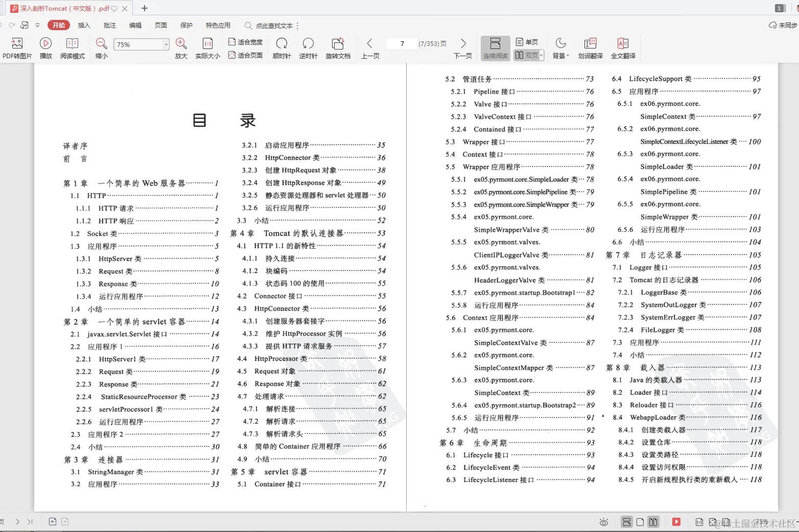This screenshot has height=532, width=799.
Task: Open the 编辑 edit tab
Action: click(x=135, y=25)
